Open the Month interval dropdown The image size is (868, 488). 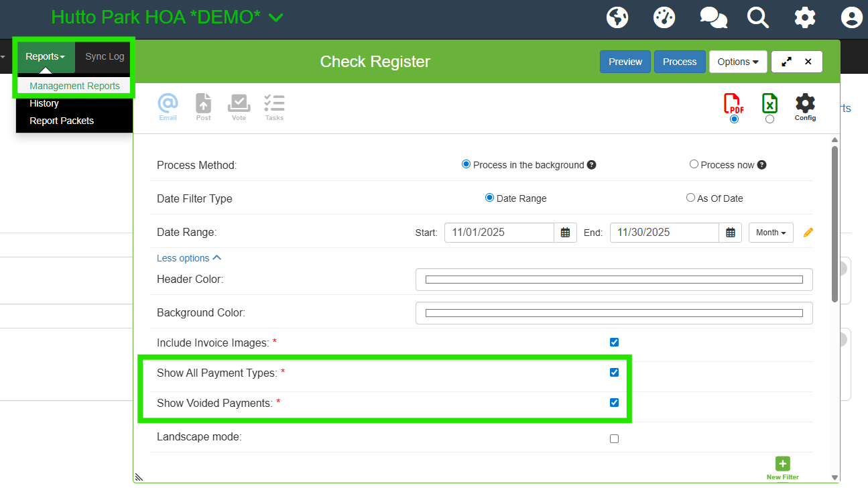click(x=770, y=232)
